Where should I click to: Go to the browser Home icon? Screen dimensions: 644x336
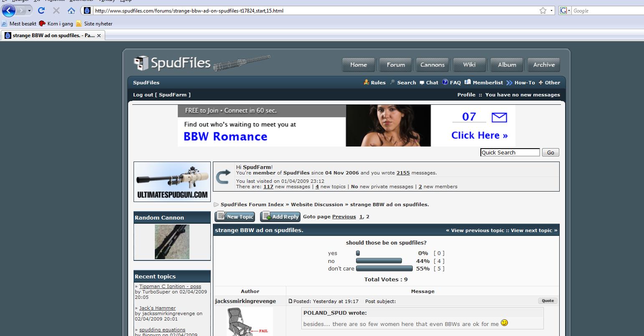click(71, 10)
